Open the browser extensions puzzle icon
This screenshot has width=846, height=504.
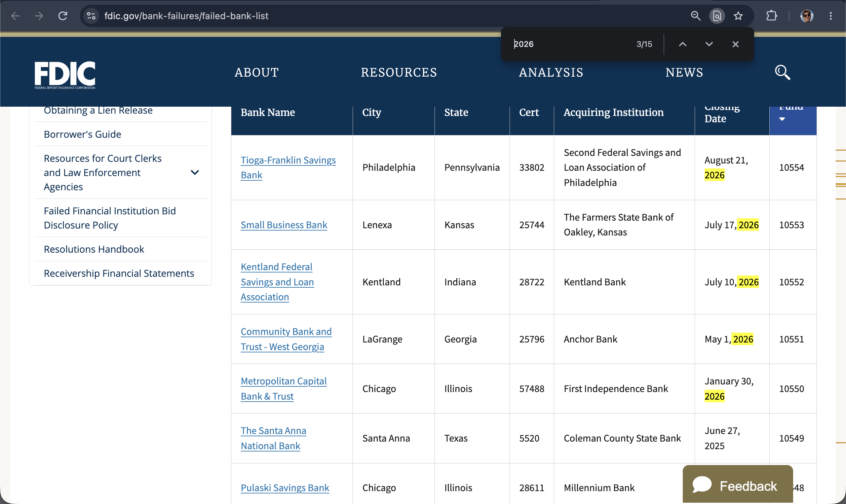[772, 16]
